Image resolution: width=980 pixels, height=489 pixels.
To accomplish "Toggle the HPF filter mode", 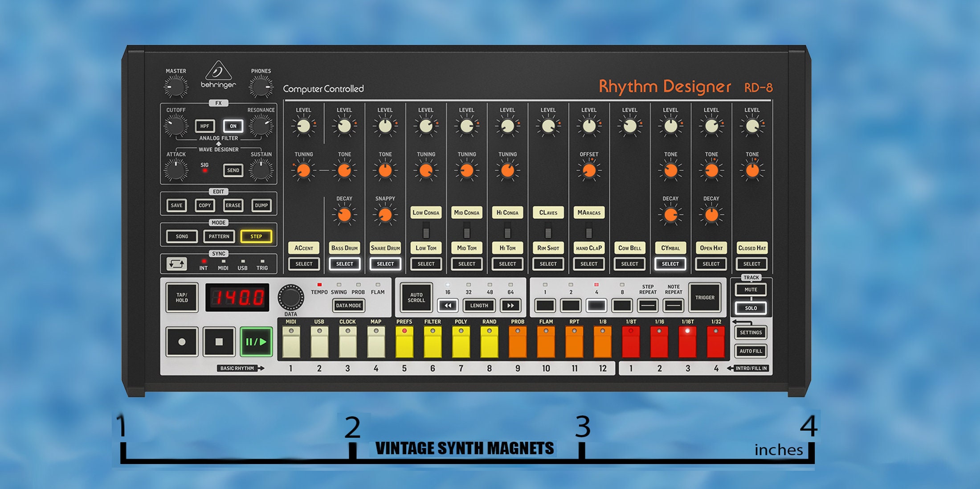I will (x=204, y=126).
